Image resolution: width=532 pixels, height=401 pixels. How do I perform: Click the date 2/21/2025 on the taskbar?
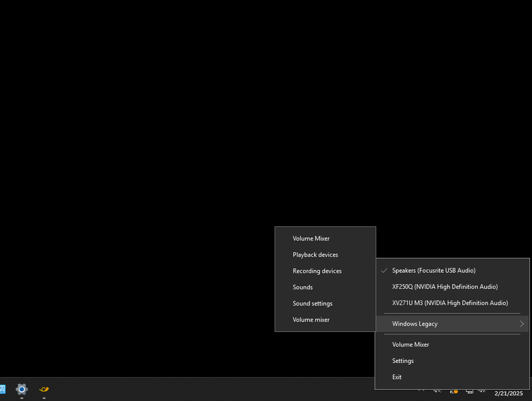coord(508,393)
